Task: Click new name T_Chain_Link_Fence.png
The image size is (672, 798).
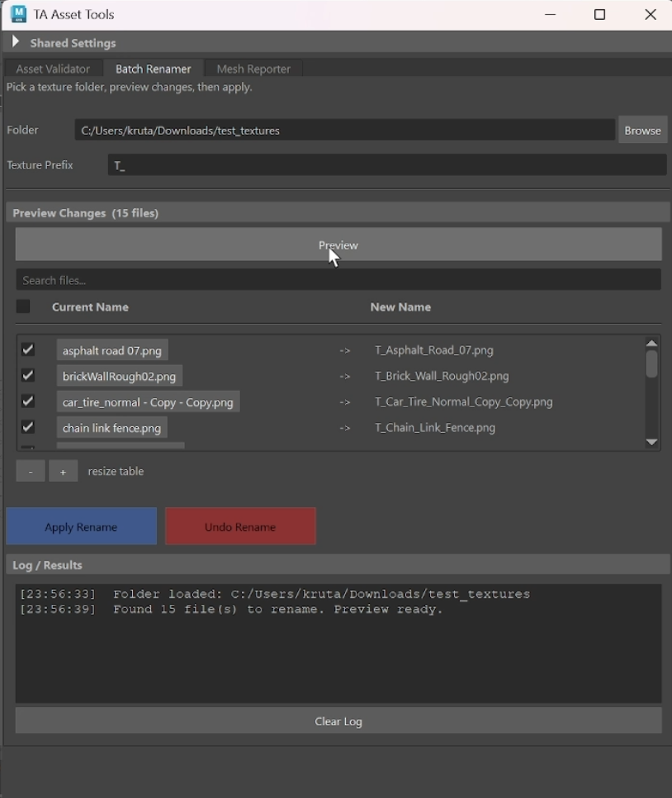Action: pyautogui.click(x=435, y=428)
